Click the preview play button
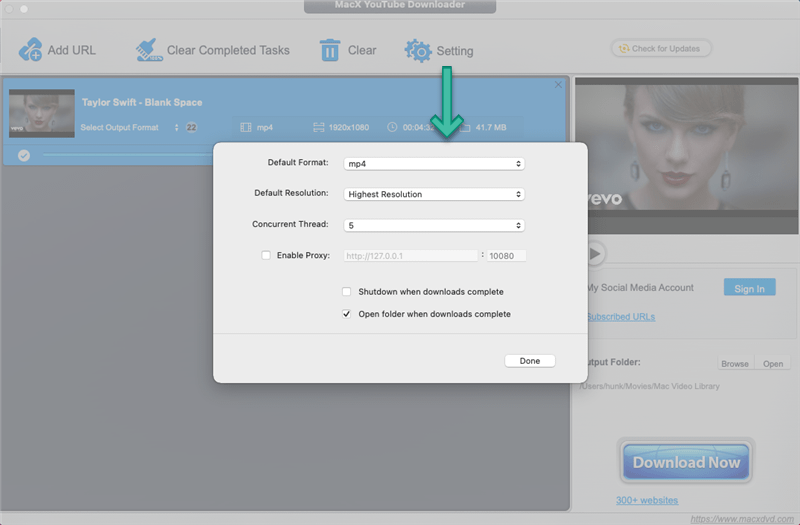Viewport: 800px width, 525px height. (x=594, y=254)
